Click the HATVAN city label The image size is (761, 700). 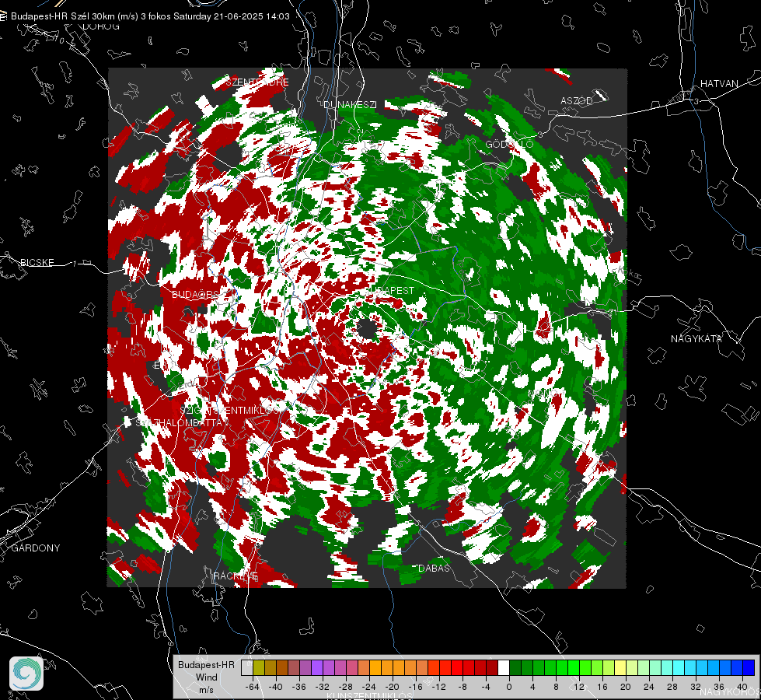pyautogui.click(x=719, y=84)
